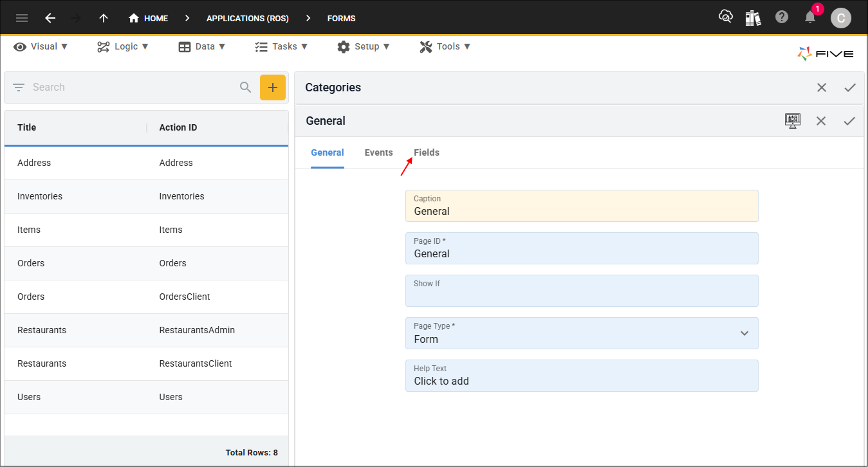The height and width of the screenshot is (467, 868).
Task: Save the General page with check mark
Action: coord(849,121)
